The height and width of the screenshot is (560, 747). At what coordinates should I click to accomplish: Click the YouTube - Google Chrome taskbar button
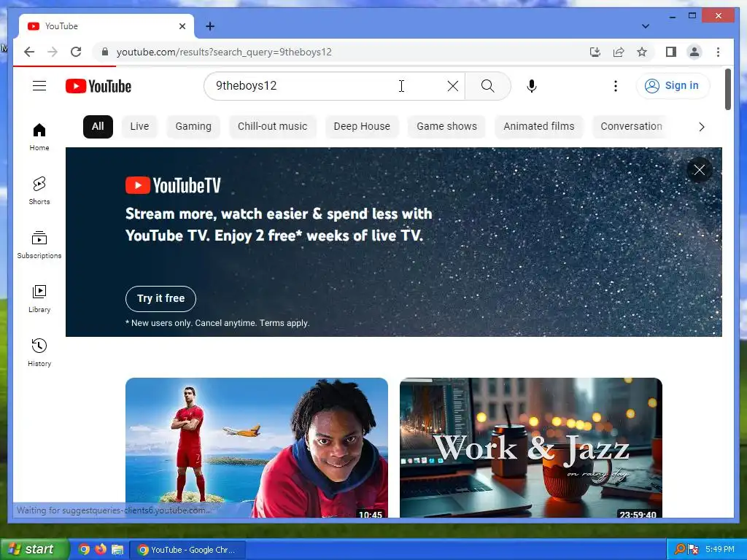187,550
